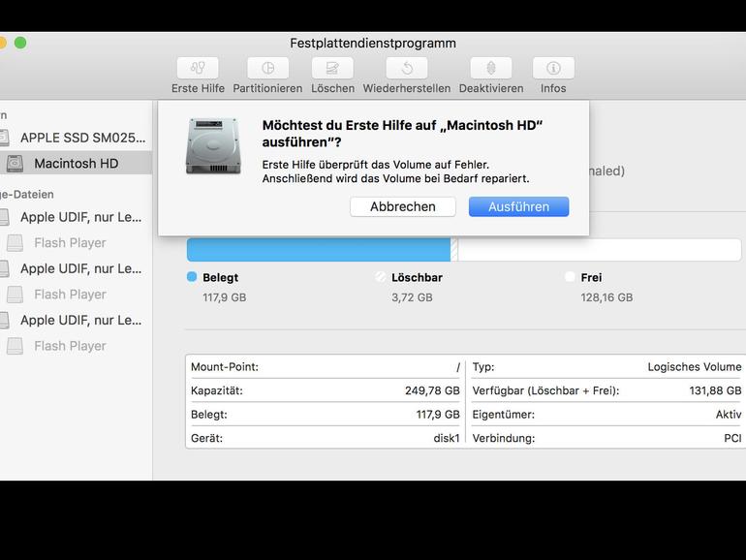Click the blue Belegt legend dot

click(x=192, y=277)
